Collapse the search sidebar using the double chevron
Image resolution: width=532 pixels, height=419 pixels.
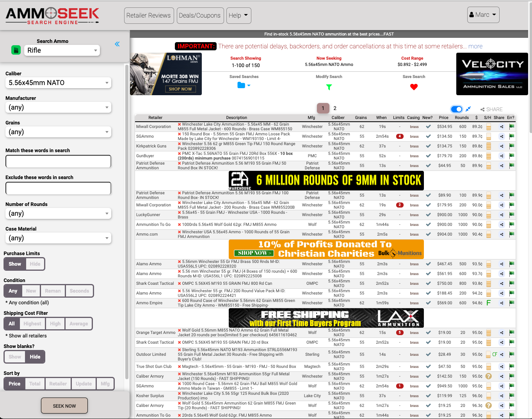(x=117, y=44)
